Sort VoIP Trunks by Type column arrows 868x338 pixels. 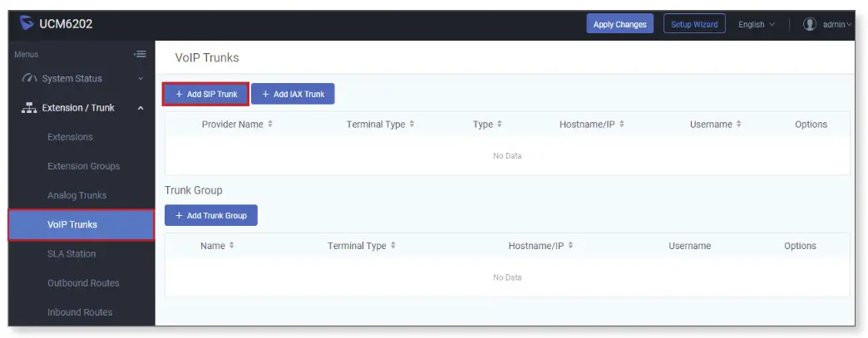(500, 125)
